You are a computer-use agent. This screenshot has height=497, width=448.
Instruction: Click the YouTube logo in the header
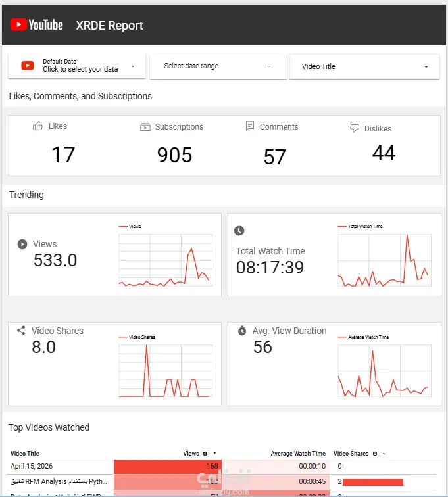[x=36, y=25]
